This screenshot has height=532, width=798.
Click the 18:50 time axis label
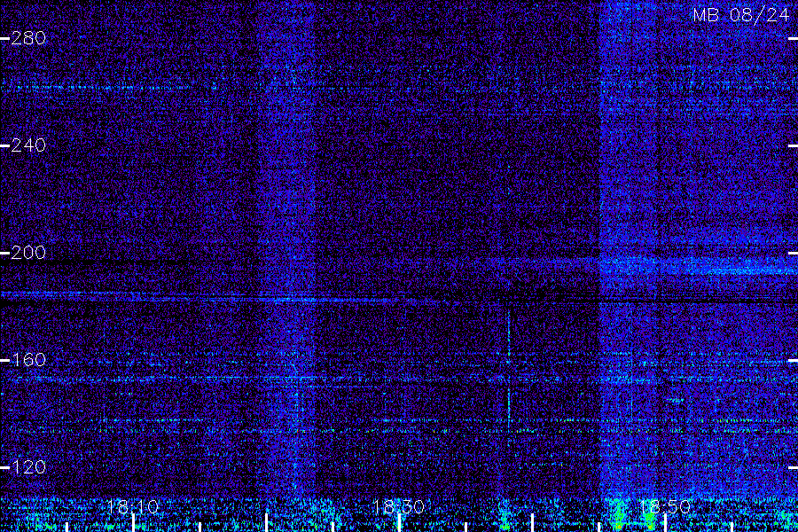click(665, 506)
